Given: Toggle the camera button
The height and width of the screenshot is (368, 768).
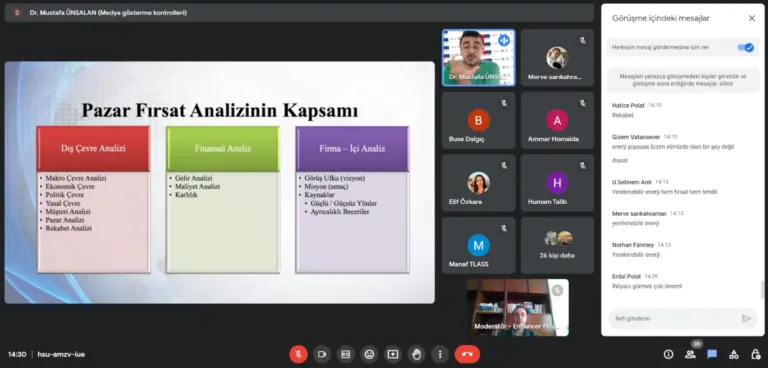Looking at the screenshot, I should [x=322, y=354].
